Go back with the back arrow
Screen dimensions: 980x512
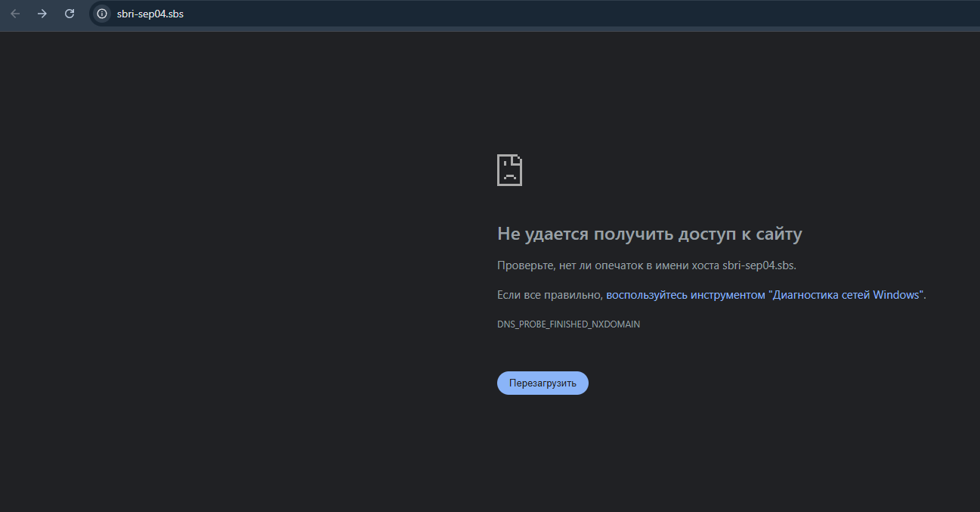(x=15, y=14)
